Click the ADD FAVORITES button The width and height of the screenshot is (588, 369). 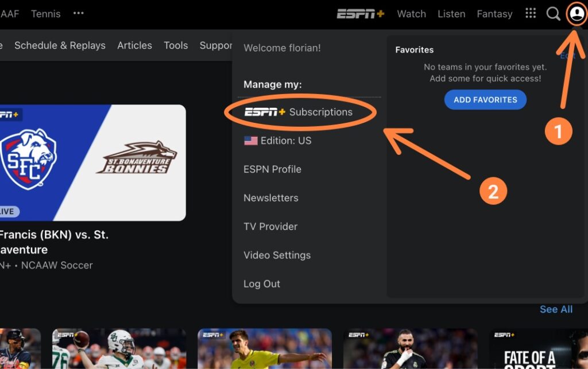485,100
